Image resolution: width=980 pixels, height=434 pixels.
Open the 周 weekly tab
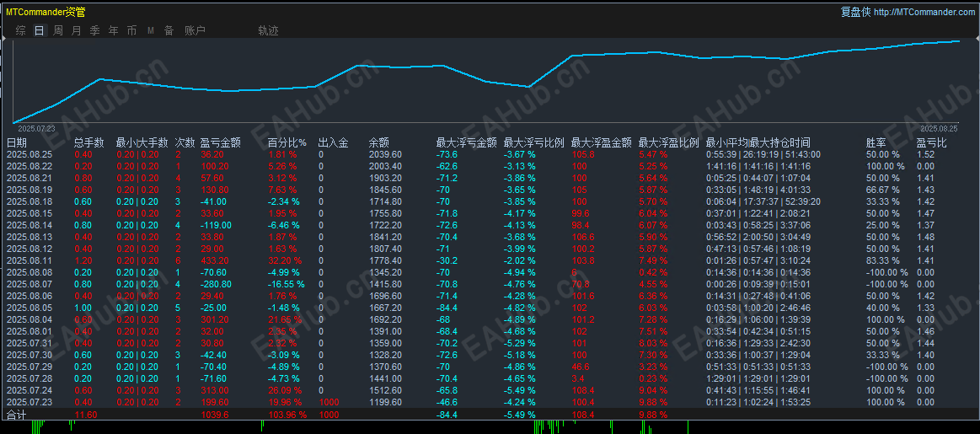(58, 30)
